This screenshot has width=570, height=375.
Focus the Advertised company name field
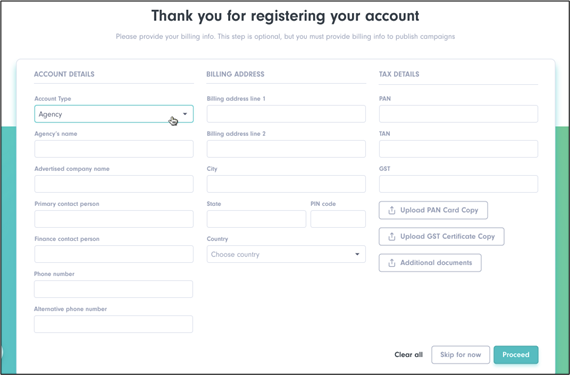point(114,184)
